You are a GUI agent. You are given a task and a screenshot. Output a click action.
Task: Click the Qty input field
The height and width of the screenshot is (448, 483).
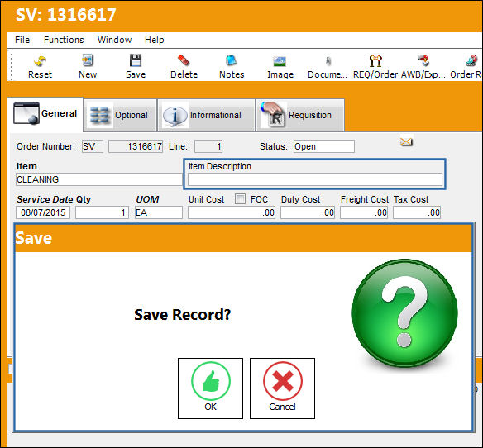(x=102, y=212)
